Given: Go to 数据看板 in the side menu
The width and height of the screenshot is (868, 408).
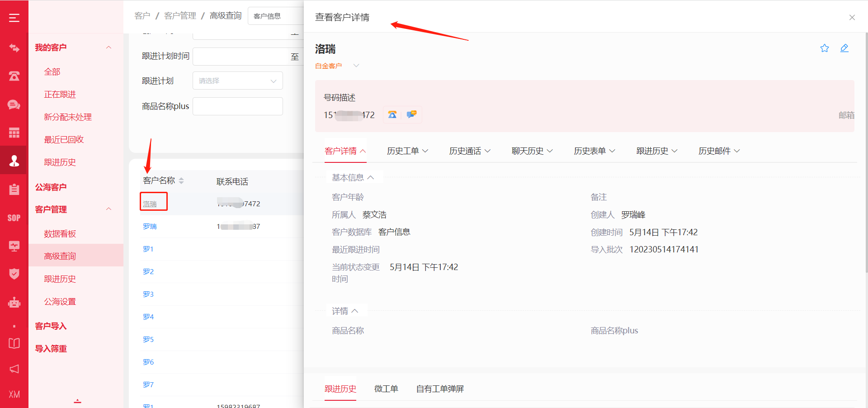Looking at the screenshot, I should (x=60, y=234).
